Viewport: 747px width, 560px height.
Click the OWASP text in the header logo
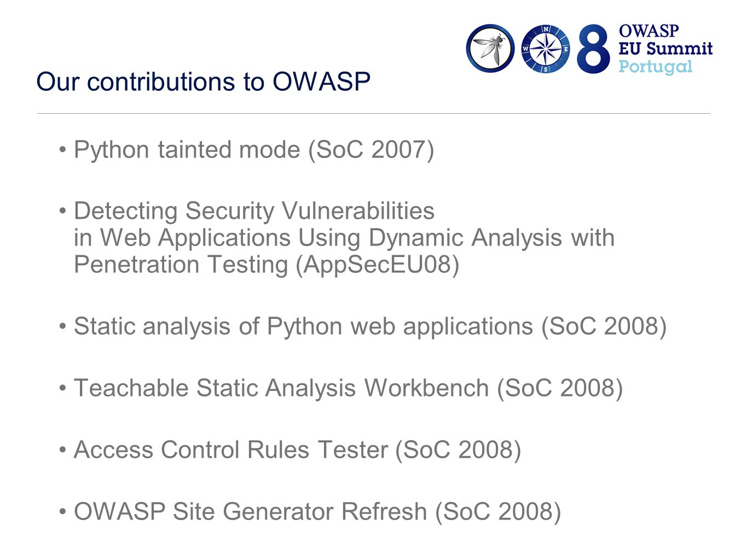pos(648,31)
